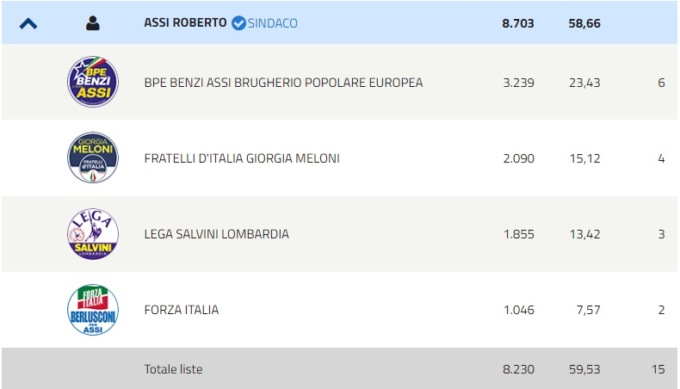Image resolution: width=680 pixels, height=389 pixels.
Task: Click the total seats value 15
Action: (x=658, y=369)
